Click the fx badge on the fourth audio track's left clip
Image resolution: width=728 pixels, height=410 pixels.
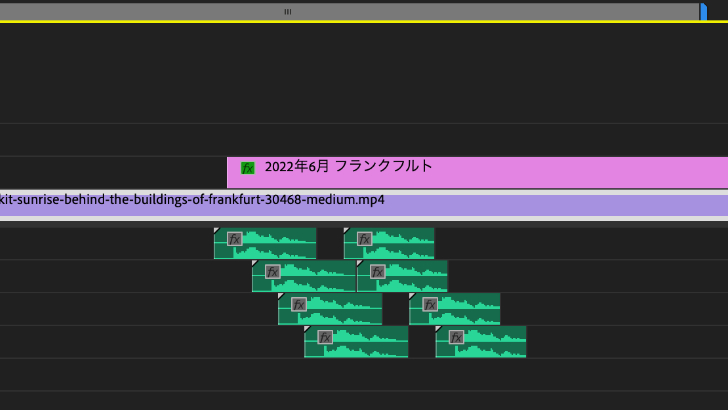pyautogui.click(x=325, y=337)
